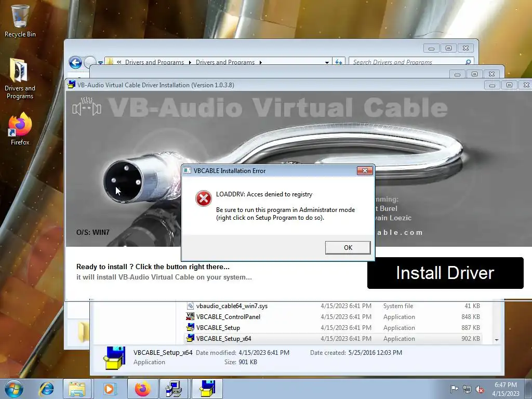Click the second Drivers and Programs breadcrumb

225,62
